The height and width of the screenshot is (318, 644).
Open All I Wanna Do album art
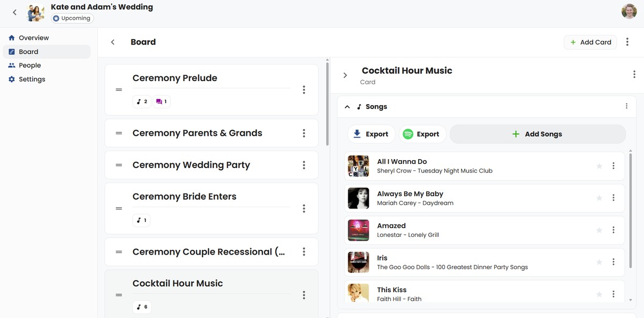[x=358, y=166]
